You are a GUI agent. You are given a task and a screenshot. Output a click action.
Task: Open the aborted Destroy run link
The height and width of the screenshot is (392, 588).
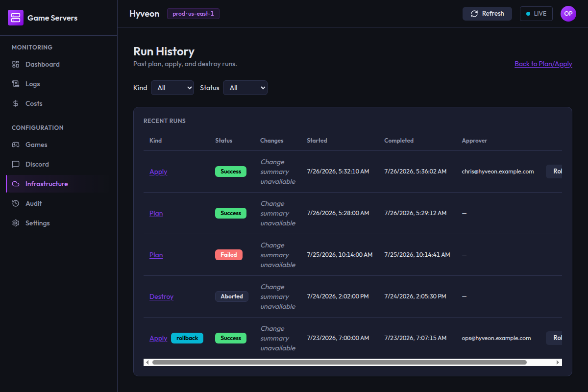pos(161,296)
